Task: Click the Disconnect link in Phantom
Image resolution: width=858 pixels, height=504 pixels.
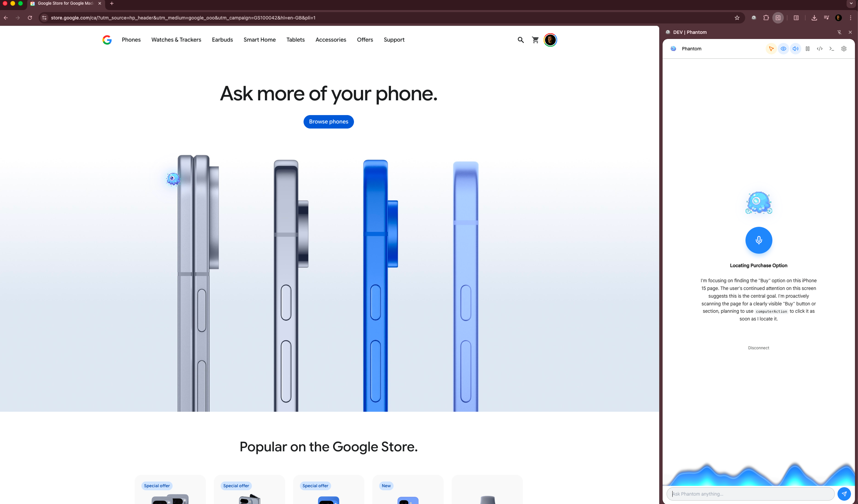Action: 758,348
